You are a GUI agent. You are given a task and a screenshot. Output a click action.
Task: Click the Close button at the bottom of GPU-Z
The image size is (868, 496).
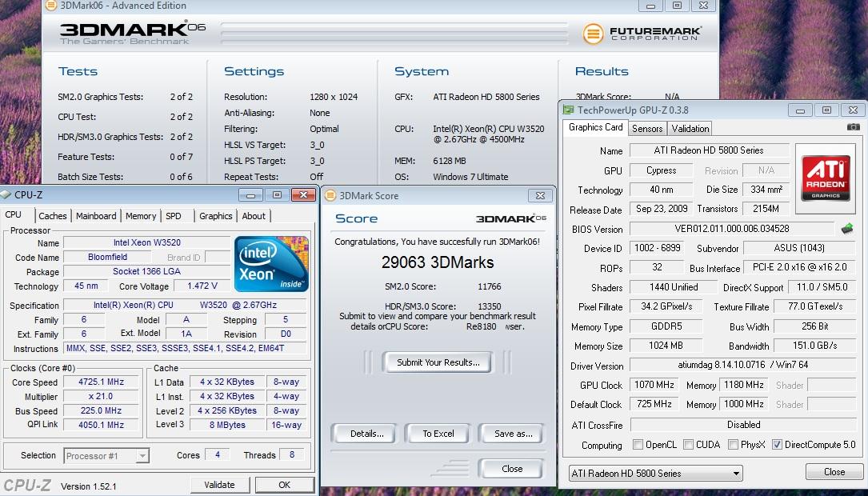834,472
